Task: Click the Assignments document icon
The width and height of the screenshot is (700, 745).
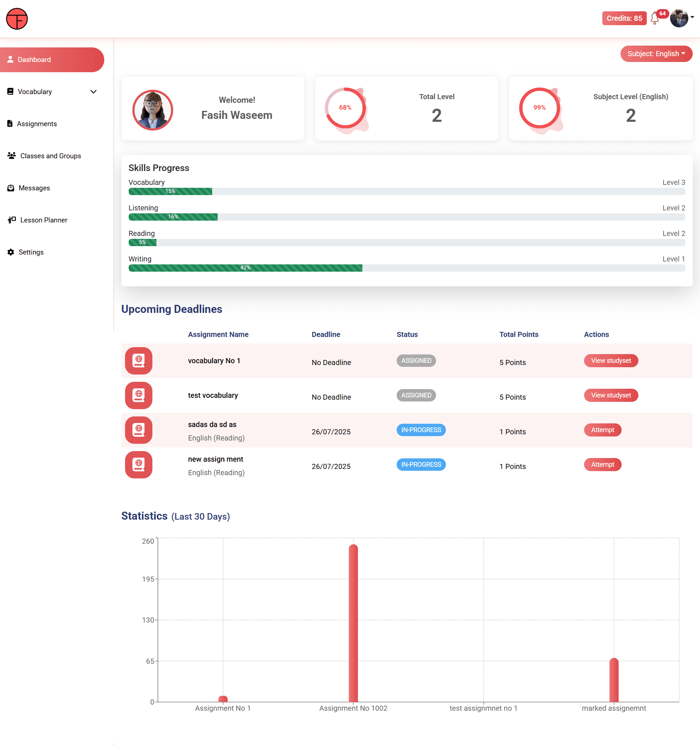Action: 10,124
